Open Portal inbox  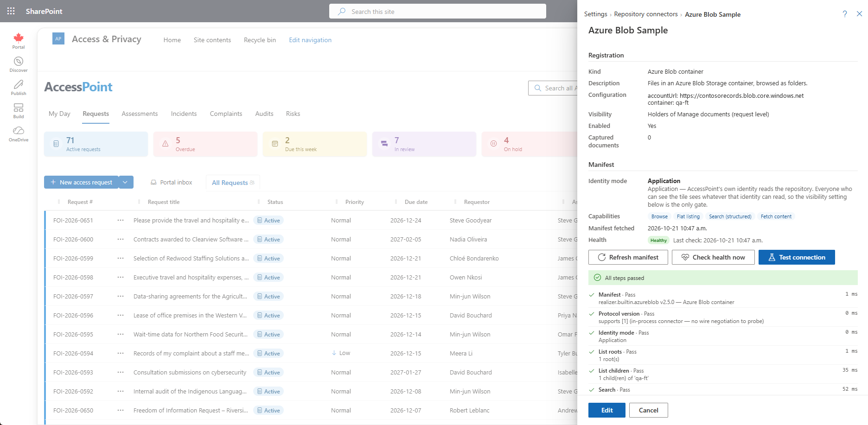(171, 183)
